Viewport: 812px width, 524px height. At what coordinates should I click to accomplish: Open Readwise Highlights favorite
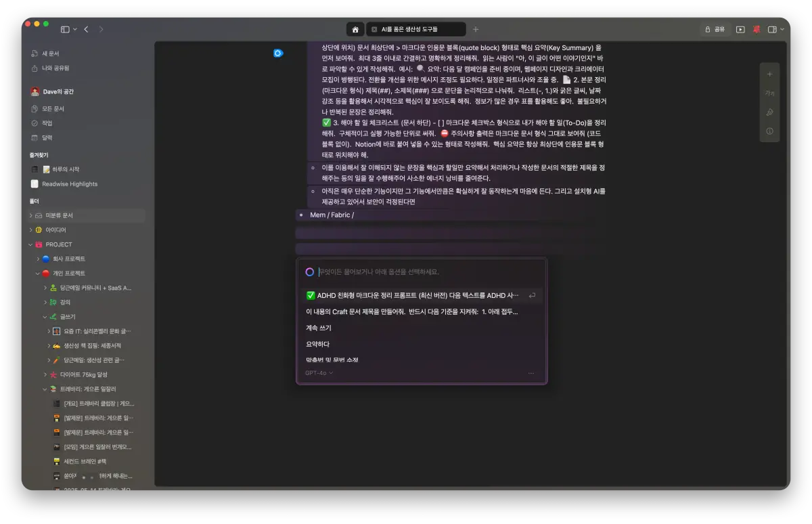[64, 184]
